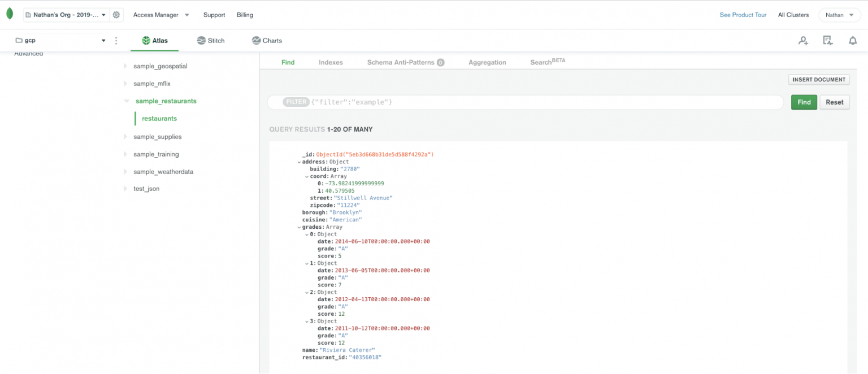Click the invite user icon
Viewport: 868px width, 374px height.
point(802,40)
